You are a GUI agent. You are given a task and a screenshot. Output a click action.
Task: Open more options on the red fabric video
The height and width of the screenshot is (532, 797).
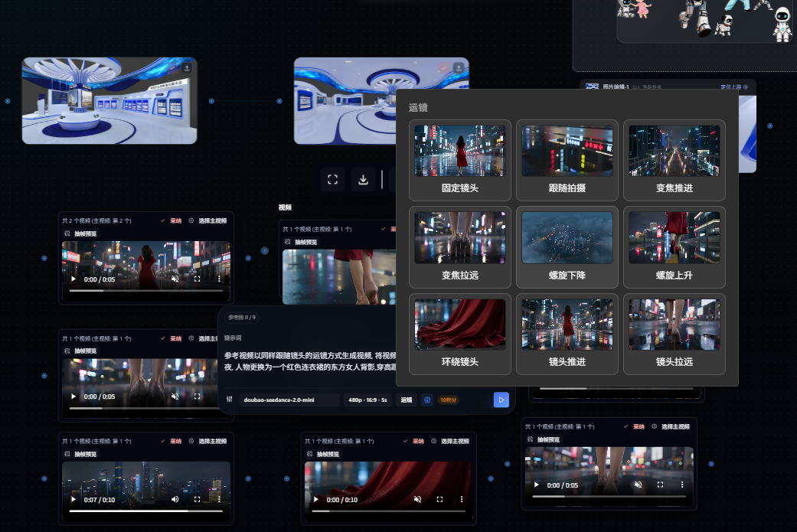click(x=462, y=500)
